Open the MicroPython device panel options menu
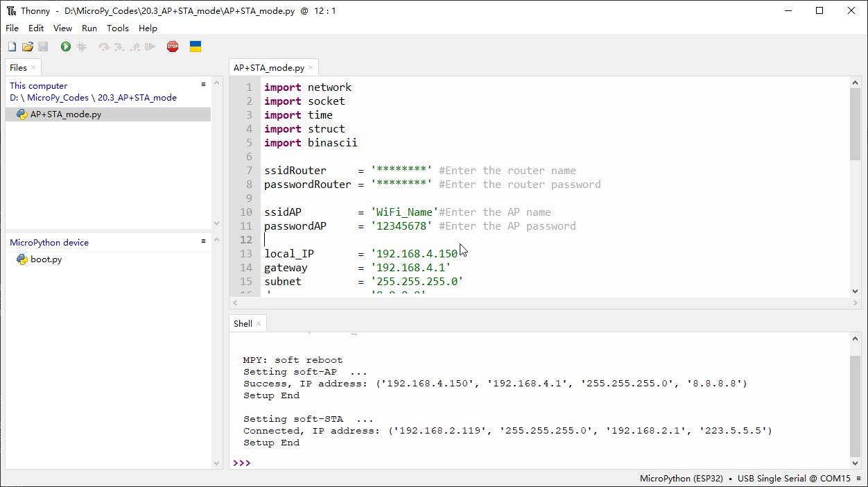This screenshot has width=868, height=487. pyautogui.click(x=203, y=241)
